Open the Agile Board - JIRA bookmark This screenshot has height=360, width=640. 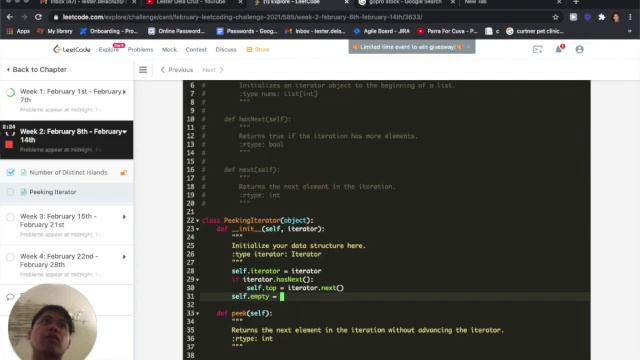point(382,31)
